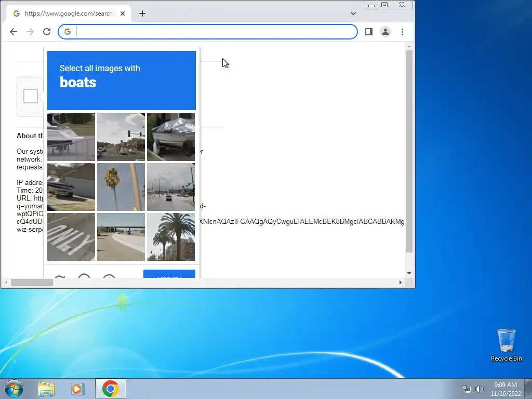Focus the Chrome address bar field
The width and height of the screenshot is (532, 399).
tap(208, 32)
